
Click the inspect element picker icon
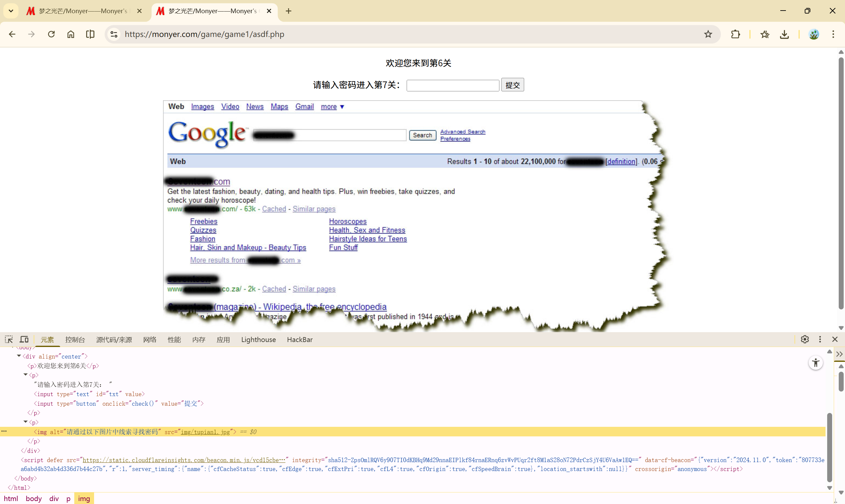tap(9, 339)
